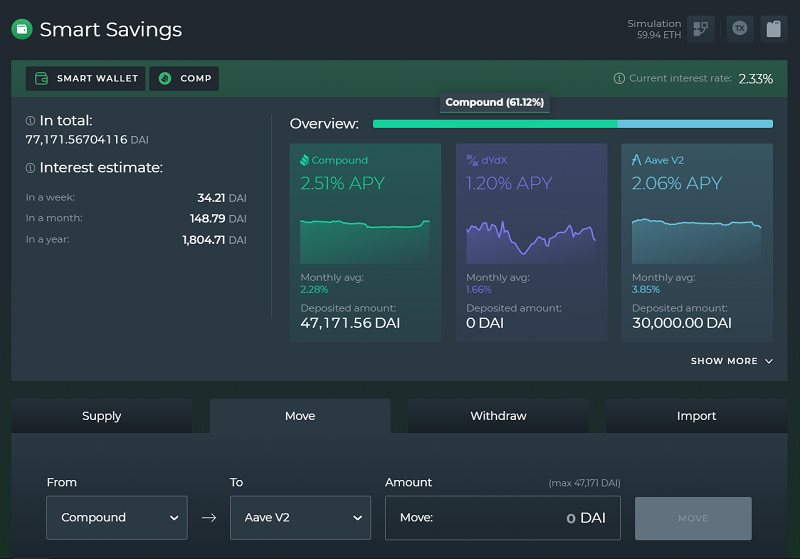Click the info icon beside Interest estimate
This screenshot has height=559, width=800.
[30, 168]
